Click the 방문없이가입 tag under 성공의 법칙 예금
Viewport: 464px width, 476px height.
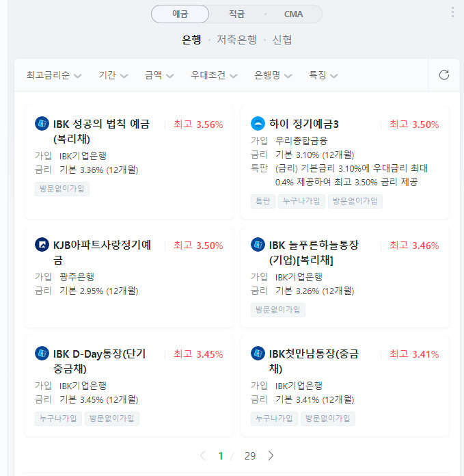pos(62,189)
